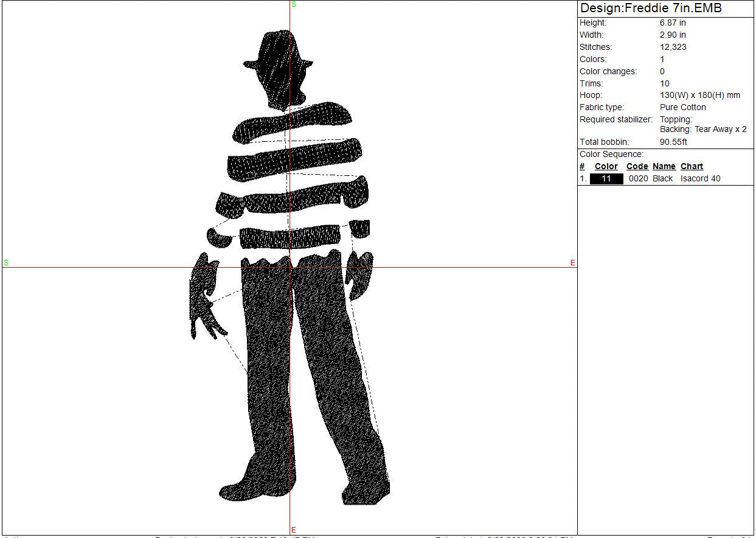
Task: Click the red E marker at right edge
Action: 572,263
